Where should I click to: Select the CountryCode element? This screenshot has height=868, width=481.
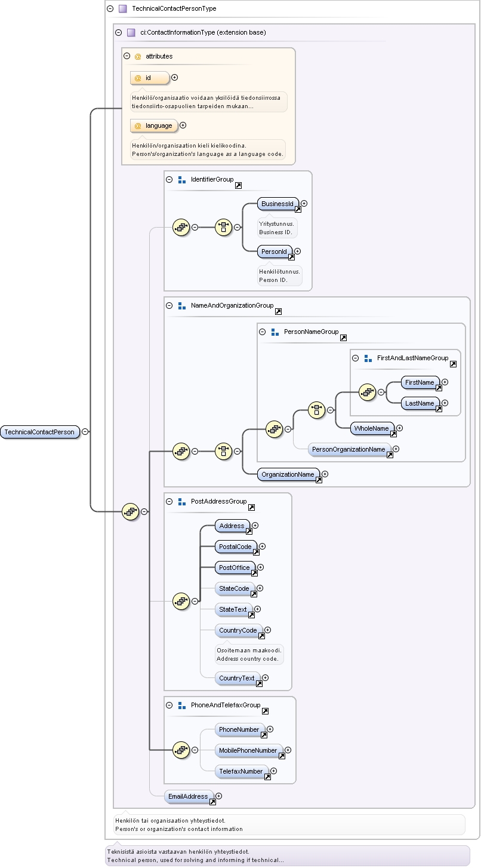pos(238,630)
